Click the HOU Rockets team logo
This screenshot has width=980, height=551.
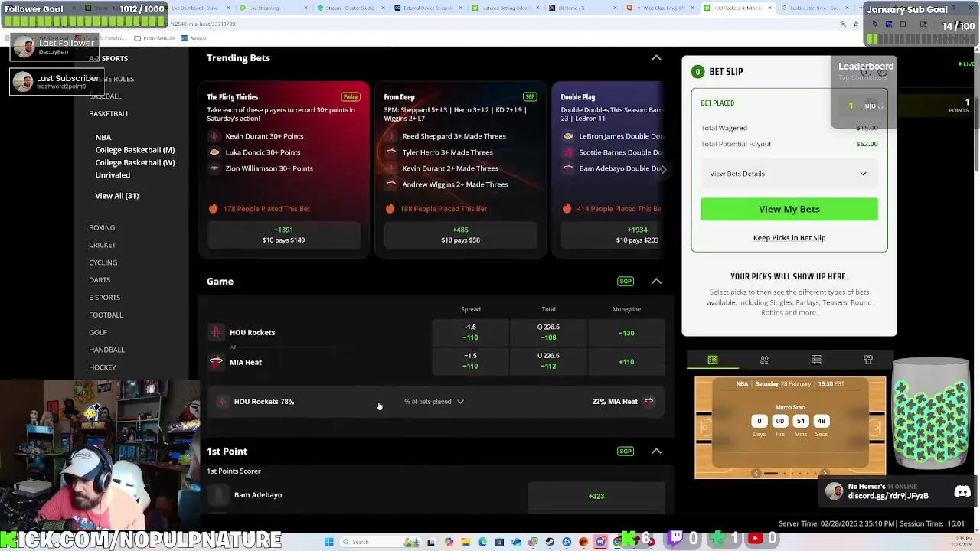pos(216,332)
